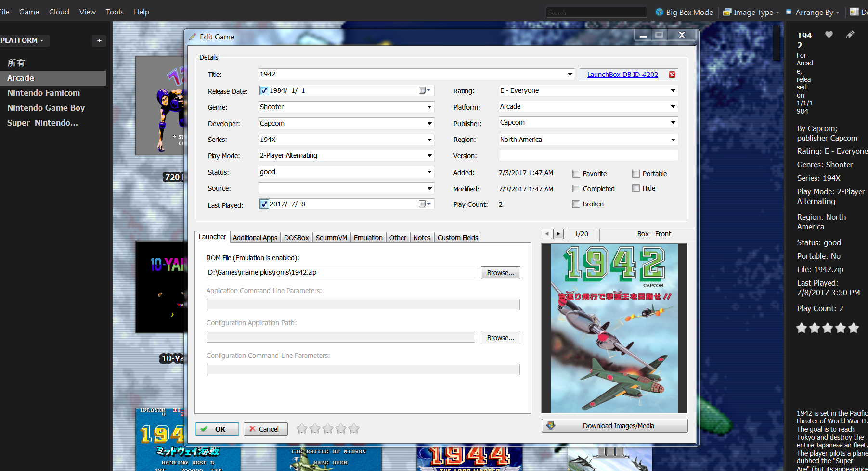The width and height of the screenshot is (868, 471).
Task: Select Nintendo Famicom platform in sidebar
Action: [43, 93]
